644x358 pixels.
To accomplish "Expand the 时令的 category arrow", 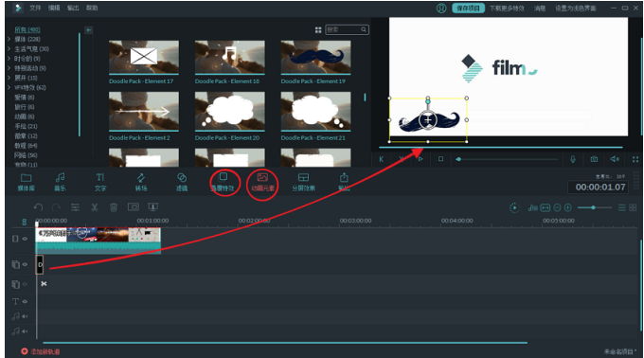I will point(9,59).
